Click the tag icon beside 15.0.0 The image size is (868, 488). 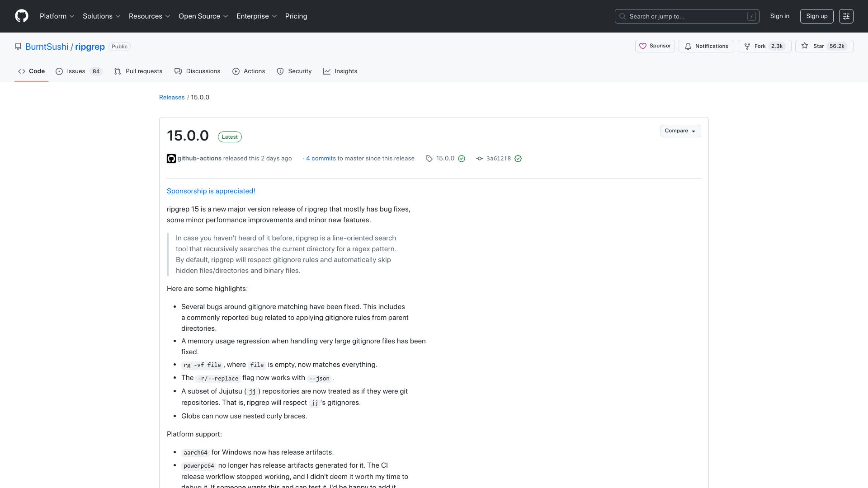(x=429, y=159)
